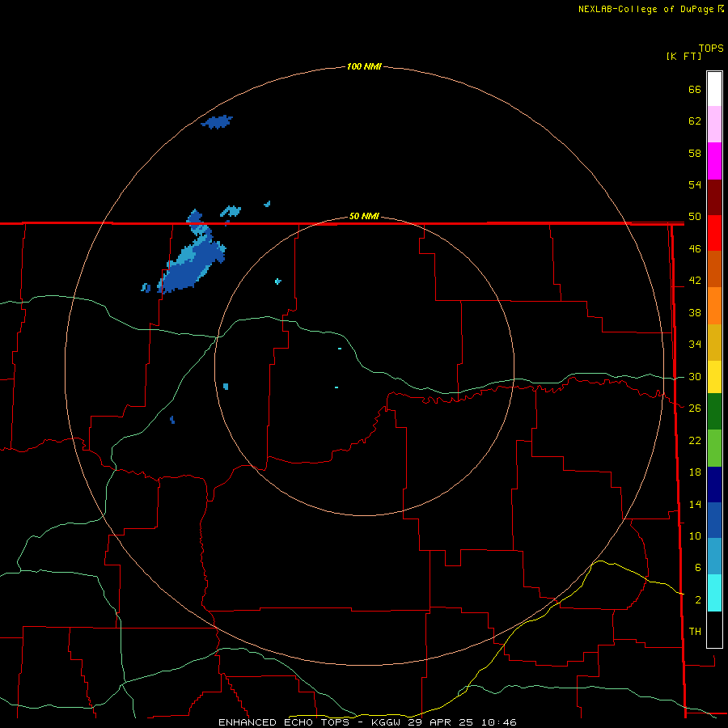Click the legend value '62'
The height and width of the screenshot is (728, 728).
pyautogui.click(x=695, y=121)
